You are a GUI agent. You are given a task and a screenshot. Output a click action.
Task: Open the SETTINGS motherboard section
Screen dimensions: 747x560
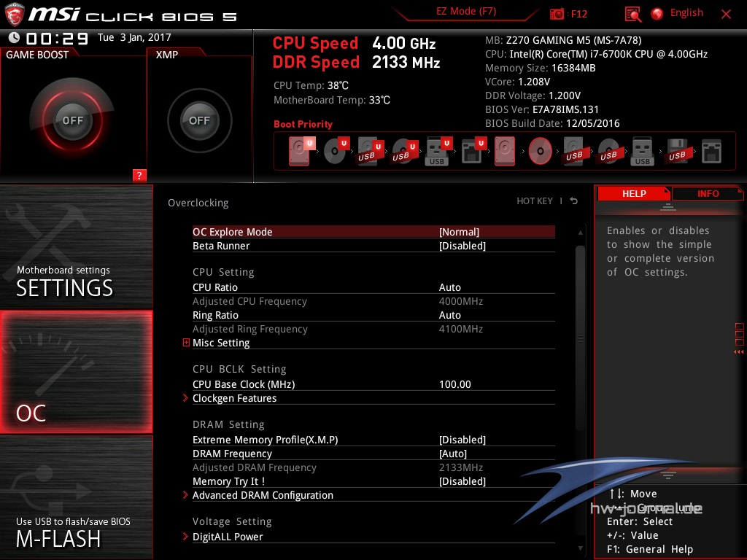pos(76,246)
